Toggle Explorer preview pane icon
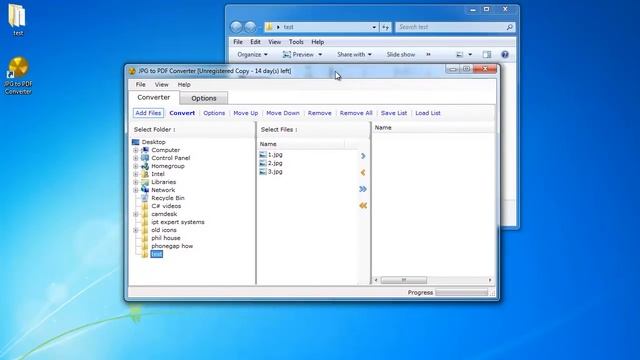The image size is (640, 360). tap(487, 54)
